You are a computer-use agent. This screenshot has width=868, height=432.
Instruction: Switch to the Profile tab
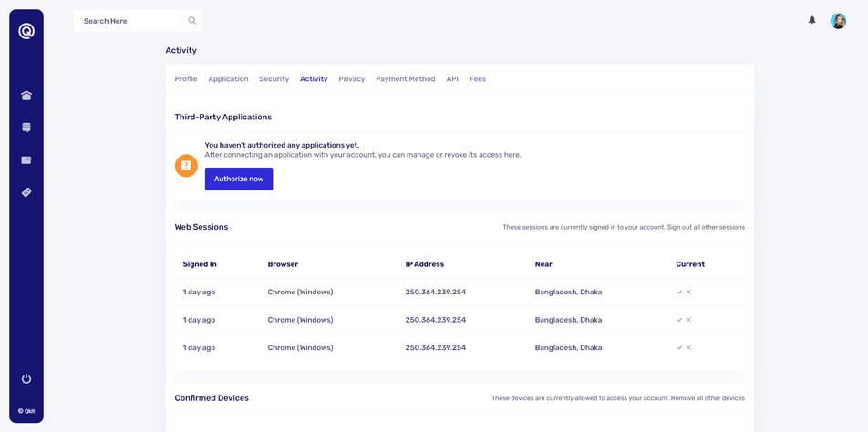(x=186, y=79)
